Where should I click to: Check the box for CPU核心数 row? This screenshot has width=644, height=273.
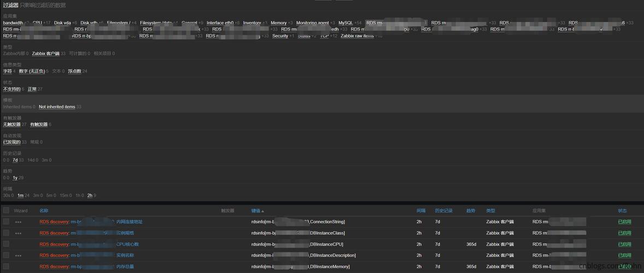[6, 244]
